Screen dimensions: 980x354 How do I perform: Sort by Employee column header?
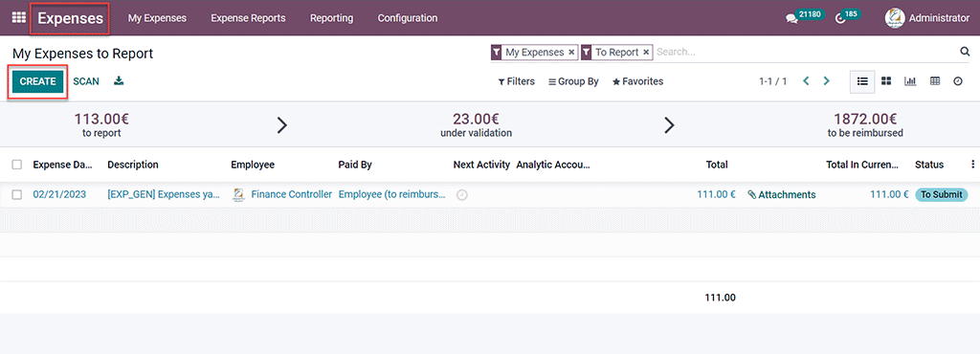(253, 165)
